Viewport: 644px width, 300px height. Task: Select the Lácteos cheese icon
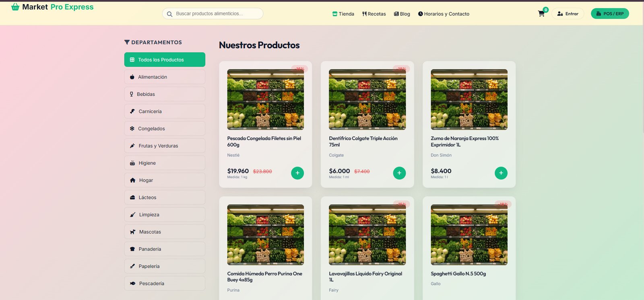click(132, 197)
